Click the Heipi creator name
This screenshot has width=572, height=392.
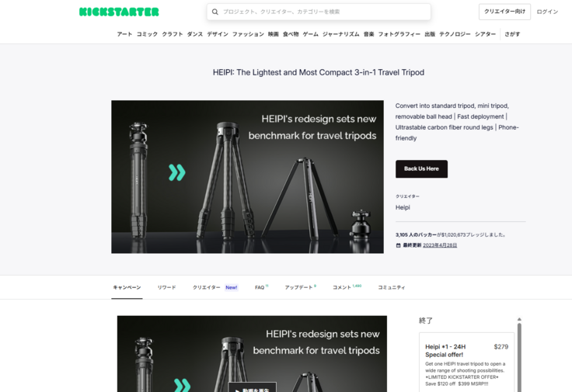pyautogui.click(x=403, y=207)
